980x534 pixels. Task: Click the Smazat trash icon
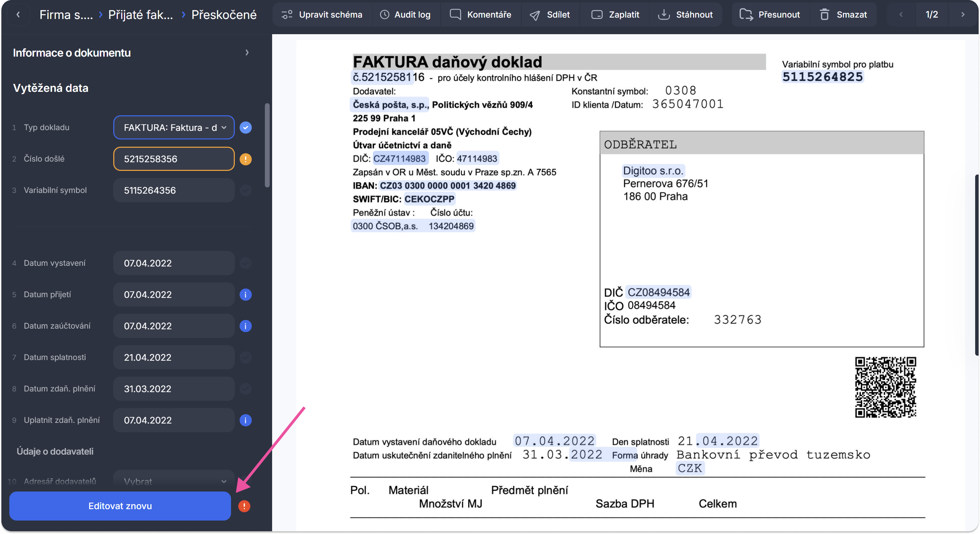(824, 15)
